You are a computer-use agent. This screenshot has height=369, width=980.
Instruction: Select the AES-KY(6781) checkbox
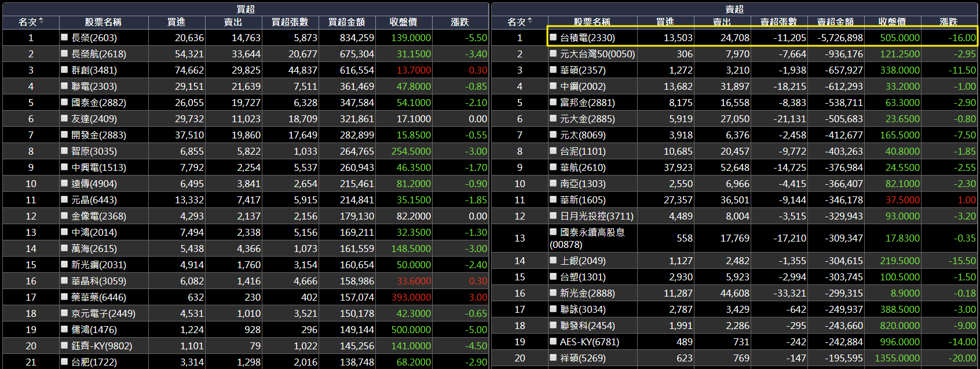click(553, 341)
